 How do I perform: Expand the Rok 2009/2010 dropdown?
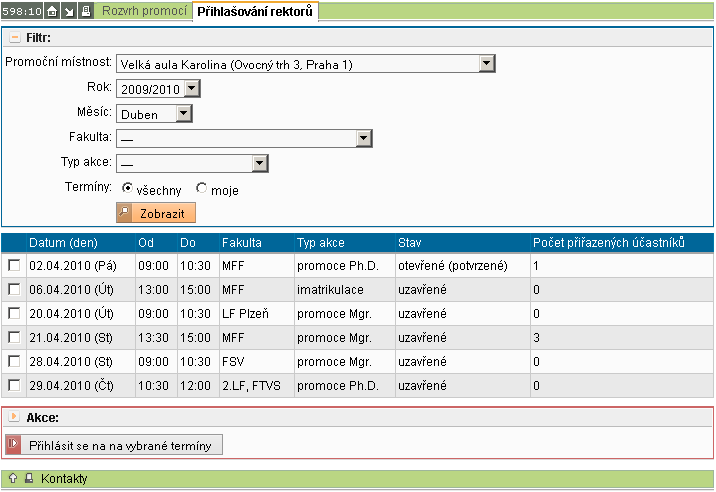192,89
